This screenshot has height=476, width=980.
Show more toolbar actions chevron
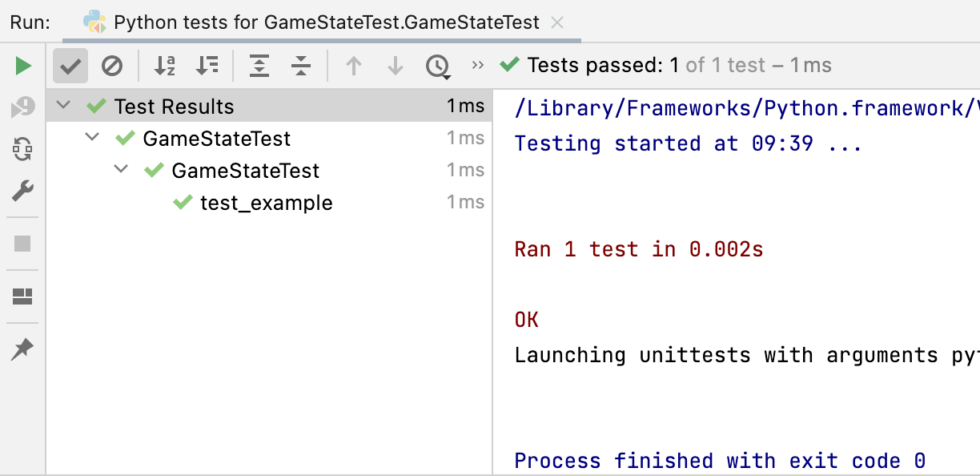(x=478, y=65)
